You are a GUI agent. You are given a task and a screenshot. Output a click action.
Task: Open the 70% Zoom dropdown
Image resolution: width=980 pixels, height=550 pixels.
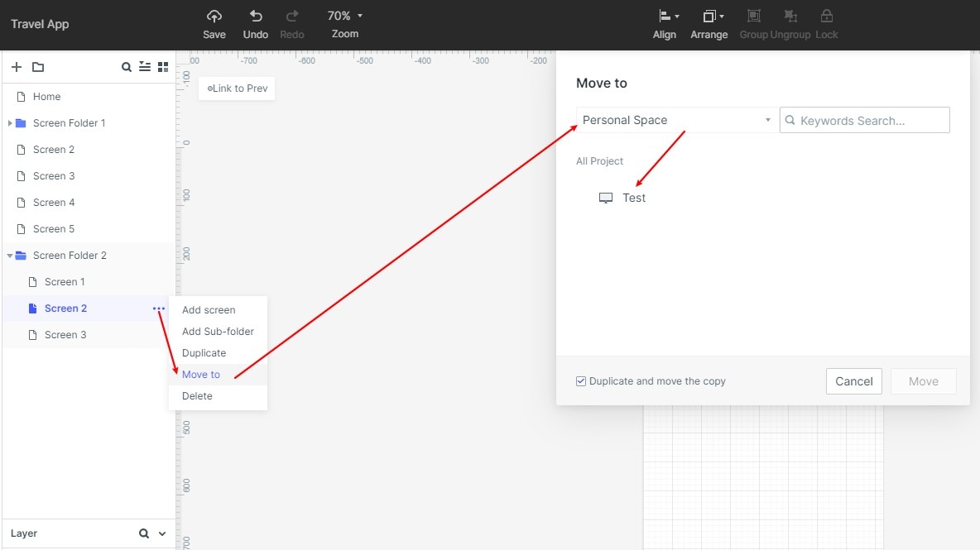coord(345,16)
